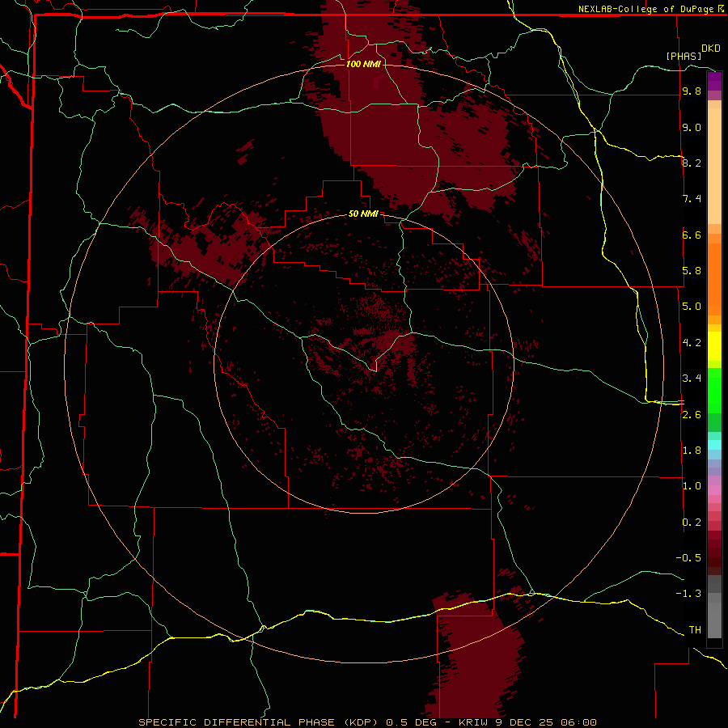728x728 pixels.
Task: Click the DKD product label
Action: click(x=710, y=49)
